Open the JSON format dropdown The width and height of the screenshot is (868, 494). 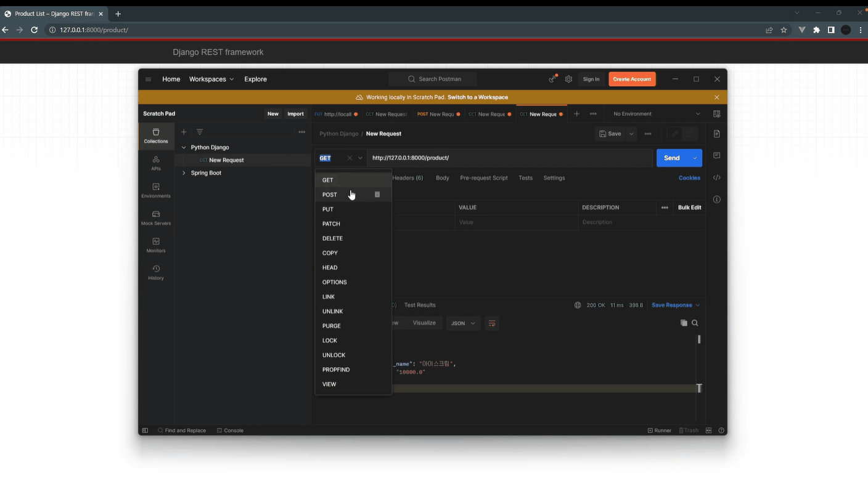tap(463, 323)
